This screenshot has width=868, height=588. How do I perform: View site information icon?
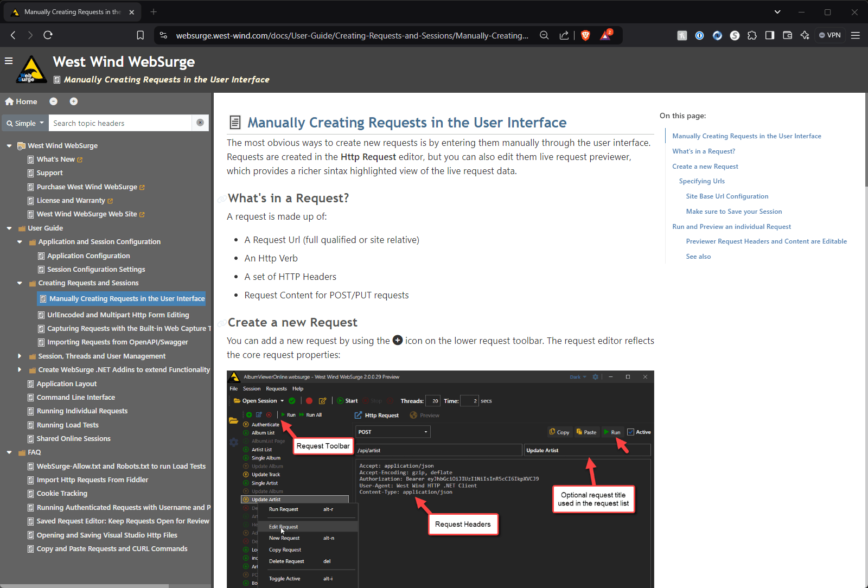coord(163,35)
